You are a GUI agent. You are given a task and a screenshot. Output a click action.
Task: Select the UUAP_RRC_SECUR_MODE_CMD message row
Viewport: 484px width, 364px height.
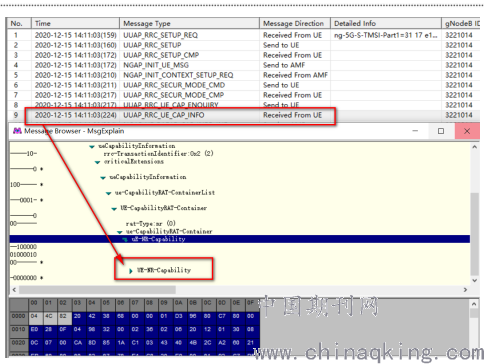point(243,85)
